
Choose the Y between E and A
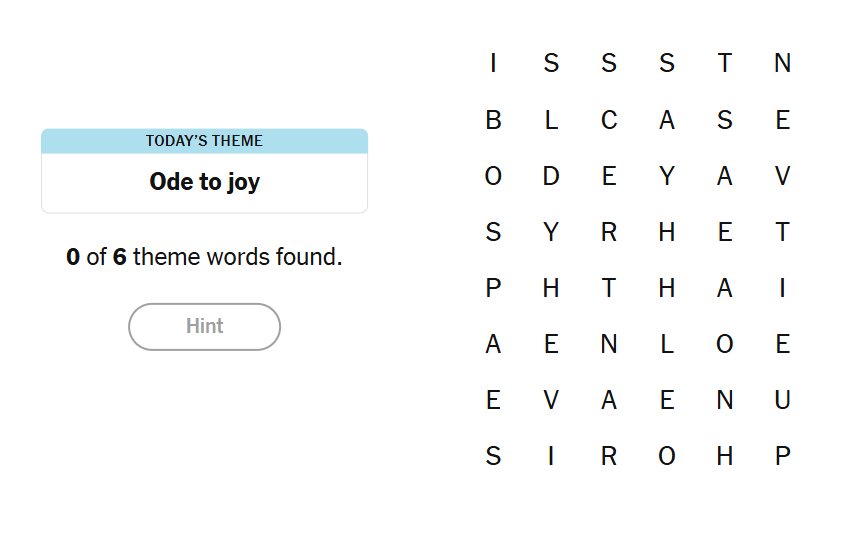coord(667,177)
